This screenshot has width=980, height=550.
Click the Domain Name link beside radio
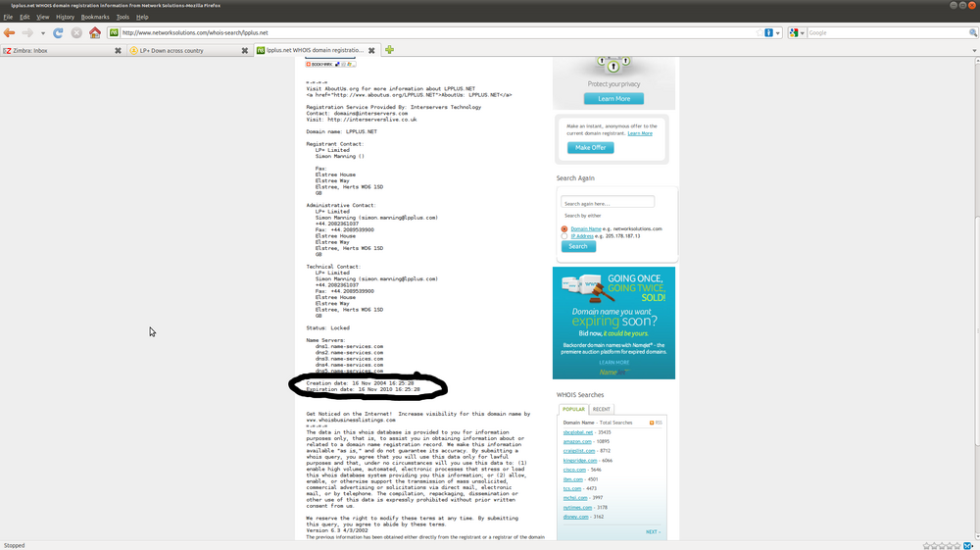coord(586,228)
